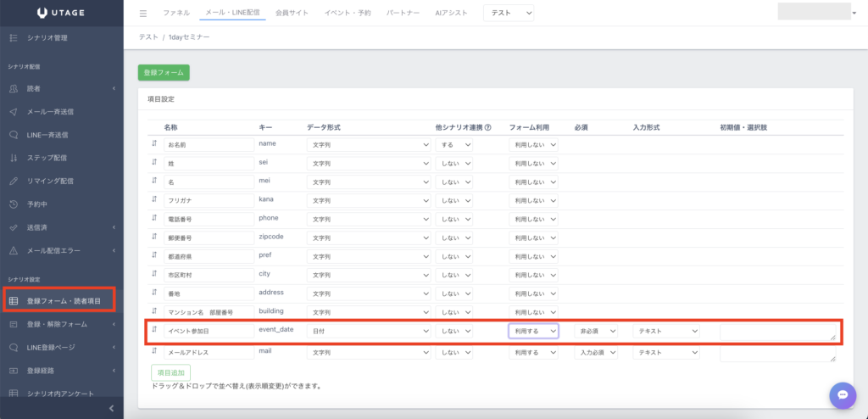Open the テスト account selector dropdown
This screenshot has height=419, width=868.
(x=509, y=14)
